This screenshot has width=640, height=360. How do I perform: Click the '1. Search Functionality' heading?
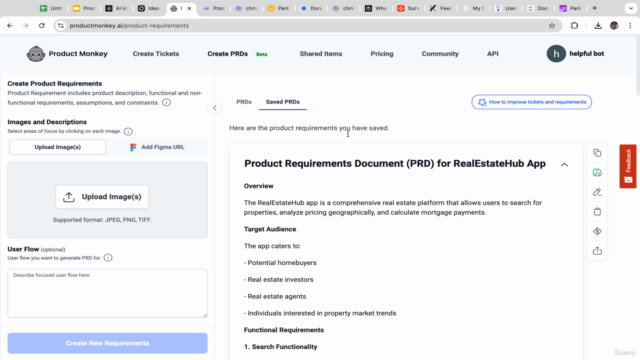pyautogui.click(x=280, y=347)
